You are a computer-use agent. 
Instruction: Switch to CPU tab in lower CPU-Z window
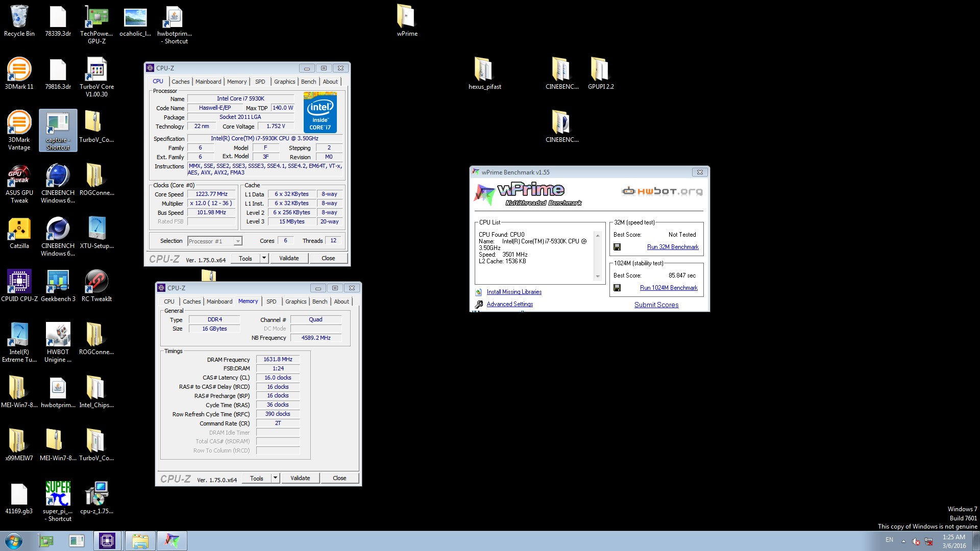169,302
